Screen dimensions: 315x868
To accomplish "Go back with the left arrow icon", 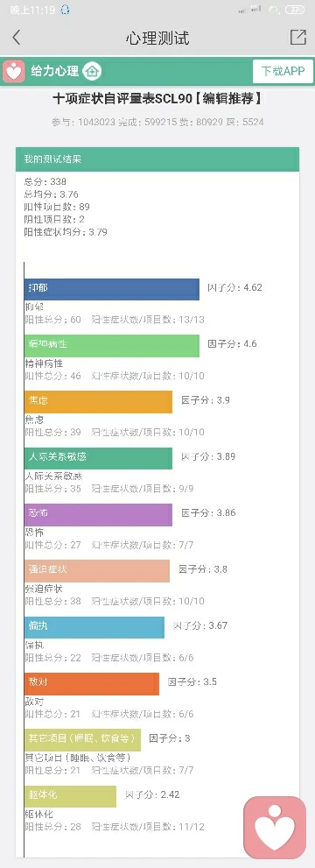I will [x=16, y=38].
